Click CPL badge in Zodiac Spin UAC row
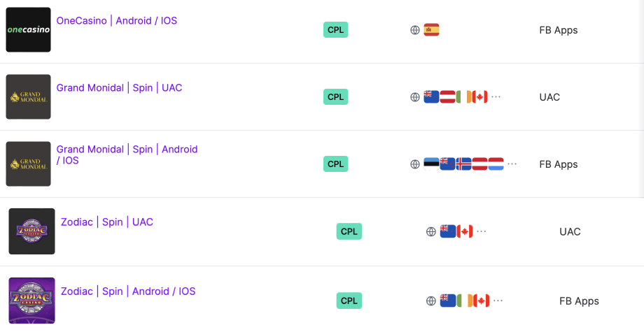 point(349,231)
